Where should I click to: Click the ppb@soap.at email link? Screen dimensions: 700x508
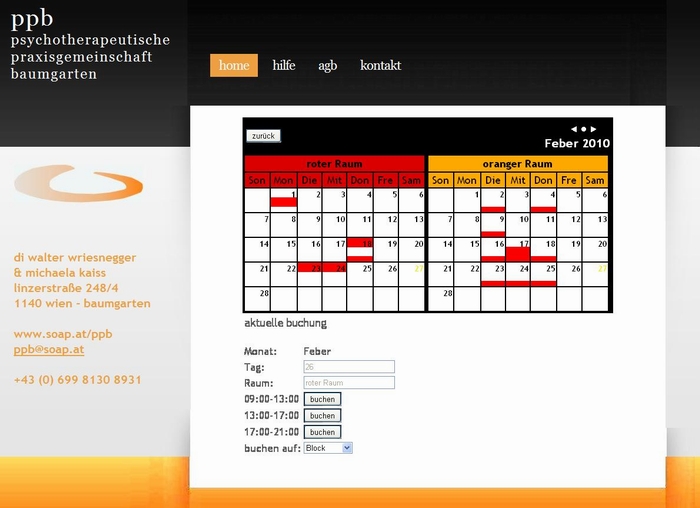tap(49, 350)
